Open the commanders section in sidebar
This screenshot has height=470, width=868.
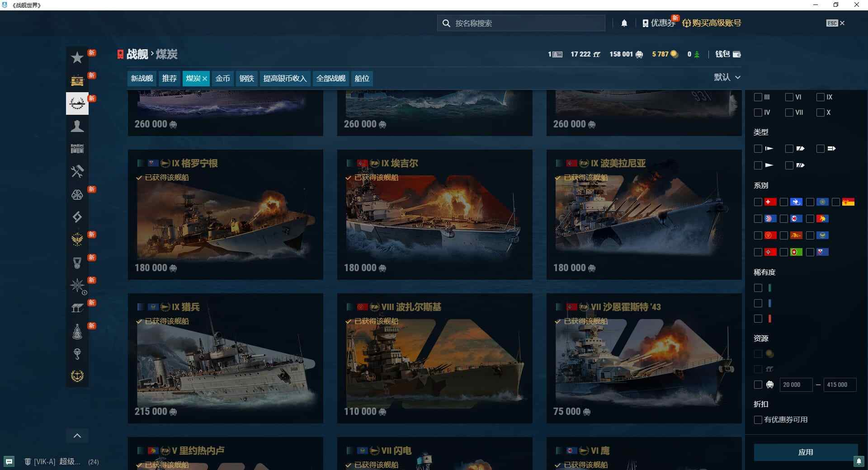tap(77, 127)
